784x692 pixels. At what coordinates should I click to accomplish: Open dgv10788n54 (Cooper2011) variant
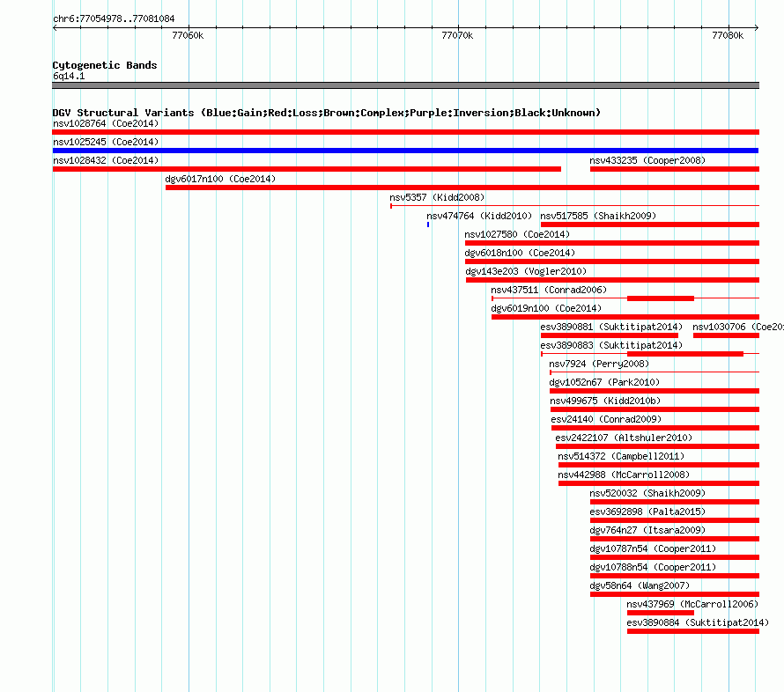point(653,567)
